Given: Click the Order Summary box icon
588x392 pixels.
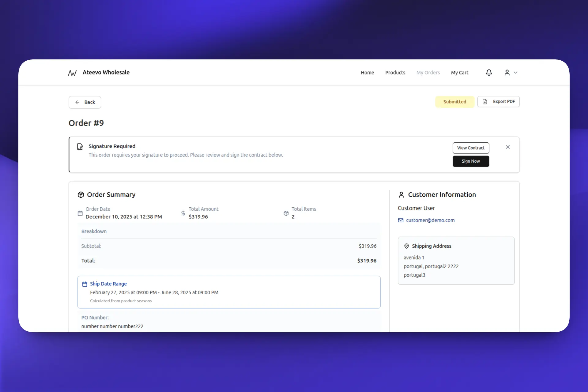Looking at the screenshot, I should coord(81,195).
